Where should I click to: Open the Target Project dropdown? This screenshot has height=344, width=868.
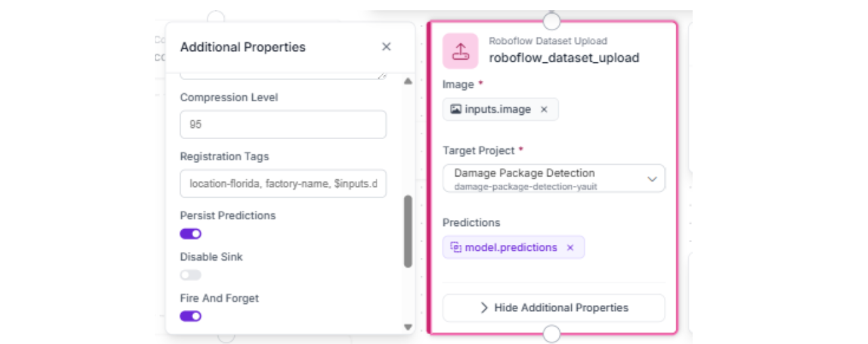pyautogui.click(x=553, y=179)
